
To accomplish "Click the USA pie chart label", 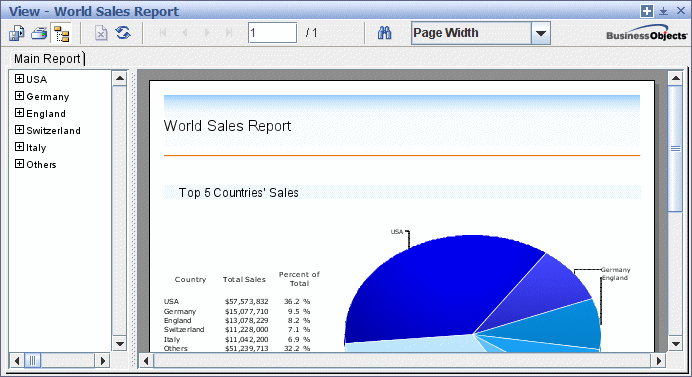I will 397,231.
